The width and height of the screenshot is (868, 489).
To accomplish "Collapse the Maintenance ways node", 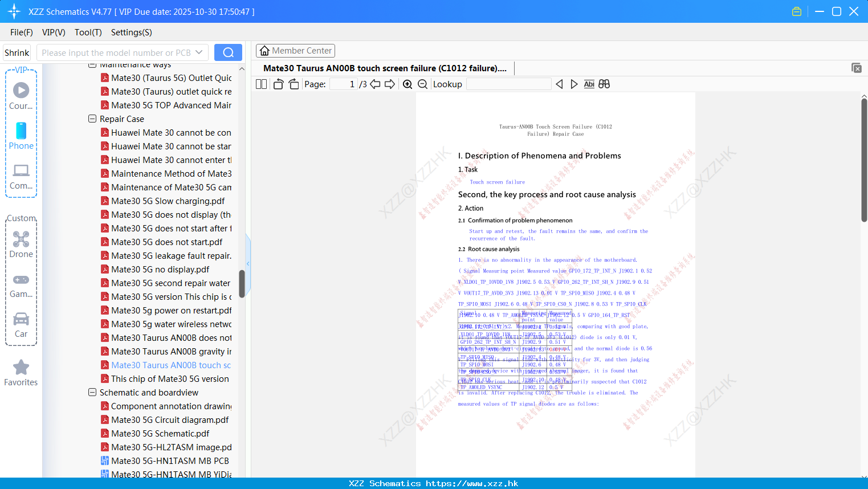I will pyautogui.click(x=92, y=65).
